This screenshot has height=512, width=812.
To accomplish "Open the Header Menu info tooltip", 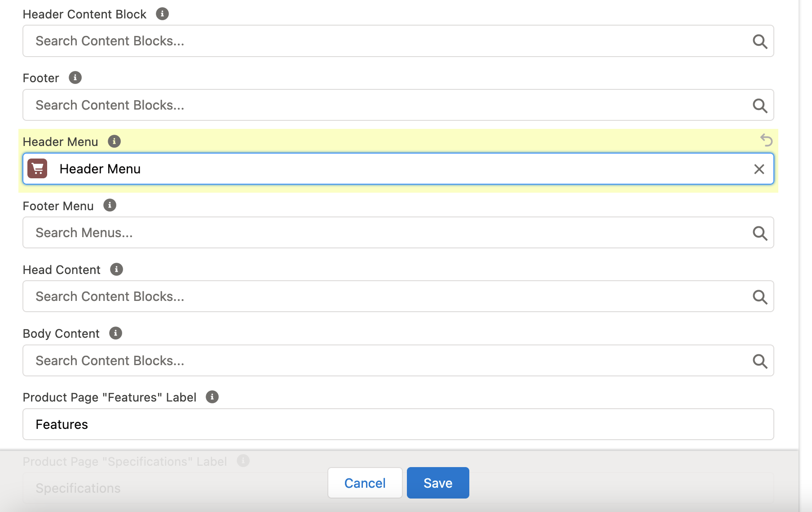I will [114, 141].
